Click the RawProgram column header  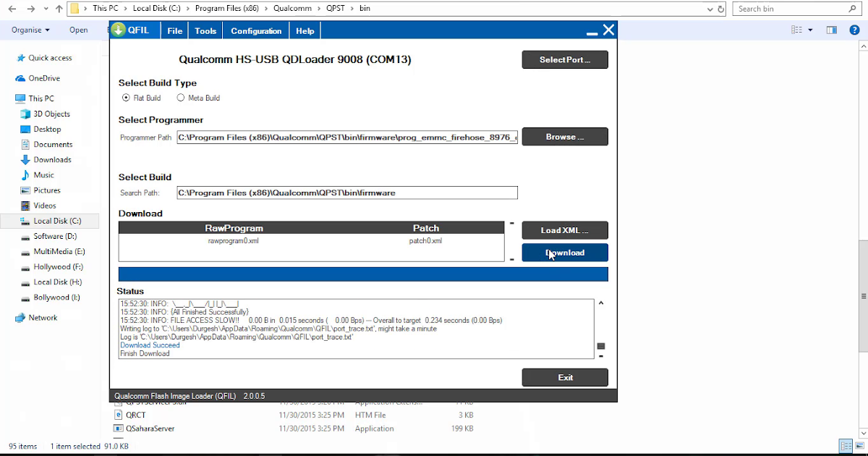coord(234,227)
